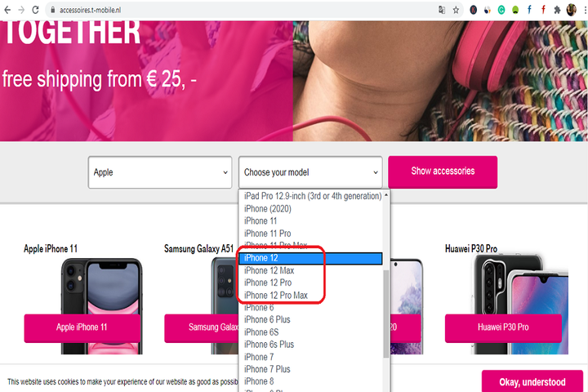Open the Extensions puzzle piece icon

tap(557, 10)
